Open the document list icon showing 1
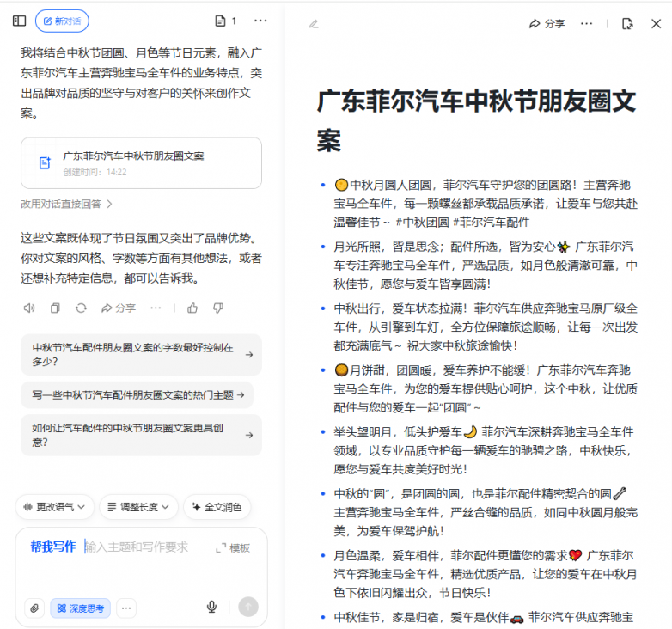This screenshot has height=629, width=672. point(225,21)
